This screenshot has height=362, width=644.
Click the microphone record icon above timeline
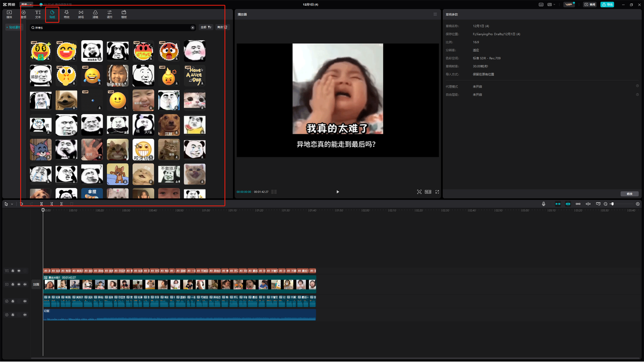point(543,204)
